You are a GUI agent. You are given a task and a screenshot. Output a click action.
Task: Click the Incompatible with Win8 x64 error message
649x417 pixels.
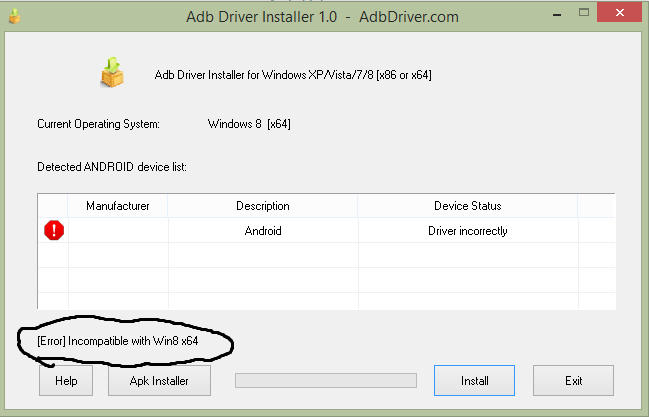pyautogui.click(x=118, y=342)
